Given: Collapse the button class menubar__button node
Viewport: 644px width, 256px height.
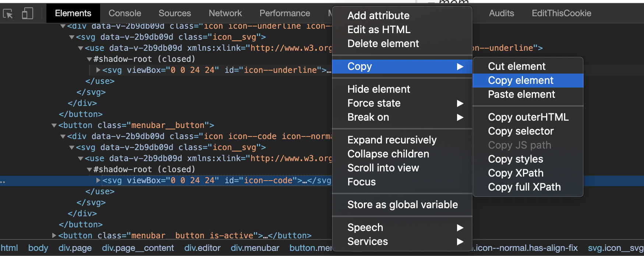Looking at the screenshot, I should [54, 125].
